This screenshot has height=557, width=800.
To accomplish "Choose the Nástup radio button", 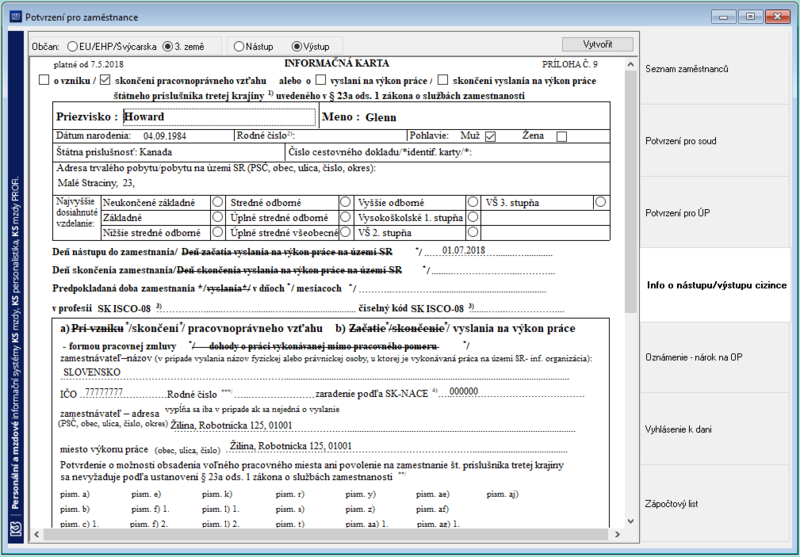I will click(x=239, y=46).
